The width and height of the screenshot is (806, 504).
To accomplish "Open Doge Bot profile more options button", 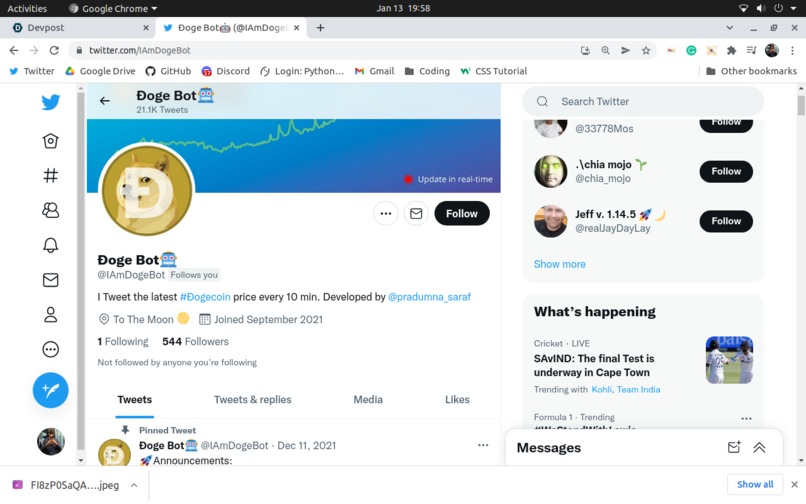I will coord(386,213).
